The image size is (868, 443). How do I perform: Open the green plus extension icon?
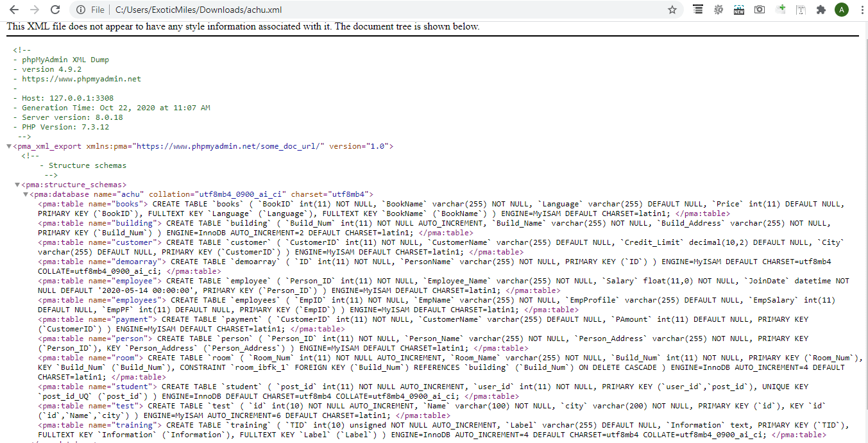tap(780, 10)
